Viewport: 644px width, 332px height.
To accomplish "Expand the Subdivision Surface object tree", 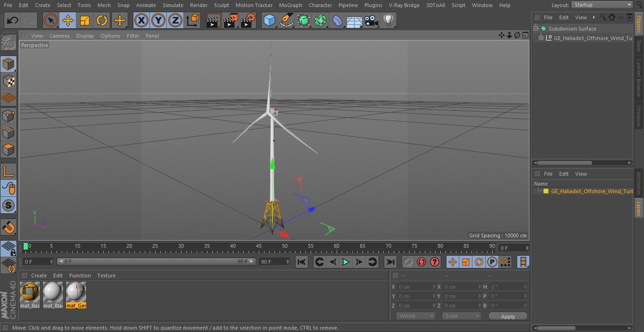I will [536, 29].
